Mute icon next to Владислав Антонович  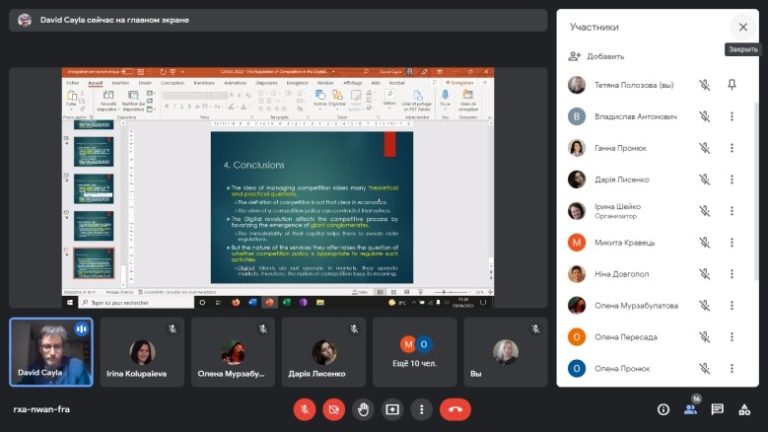pos(704,117)
